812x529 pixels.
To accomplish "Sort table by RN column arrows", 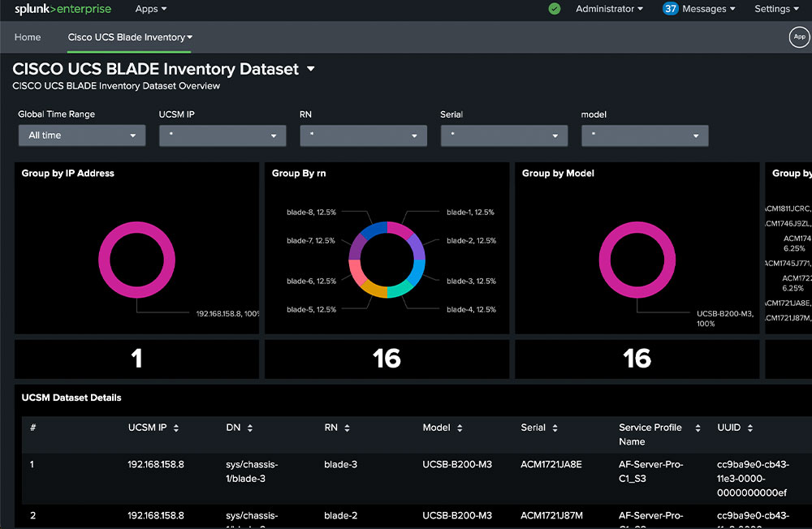I will tap(347, 428).
